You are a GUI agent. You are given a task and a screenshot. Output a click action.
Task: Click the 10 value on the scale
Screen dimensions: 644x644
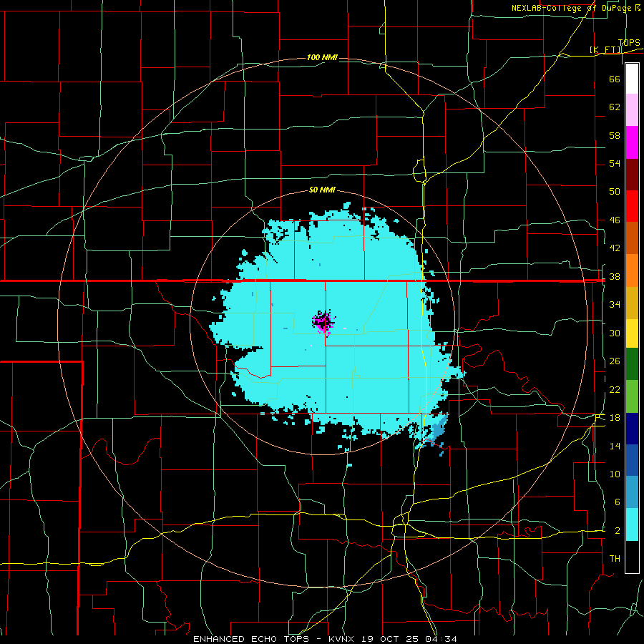(615, 474)
